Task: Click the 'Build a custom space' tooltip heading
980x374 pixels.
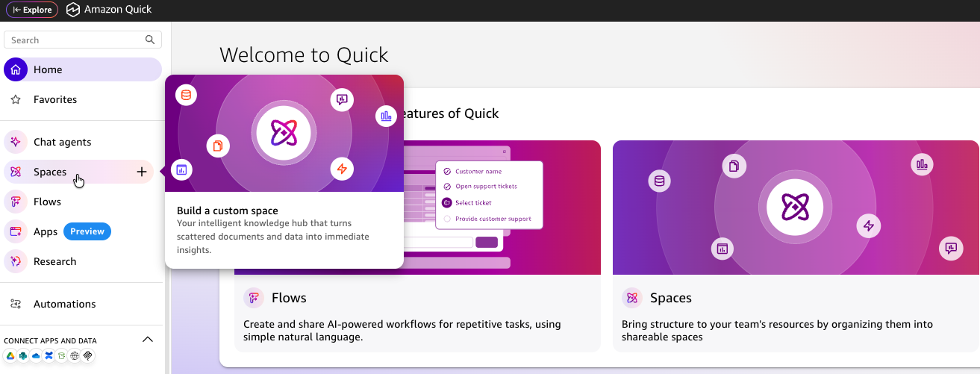Action: [x=228, y=211]
